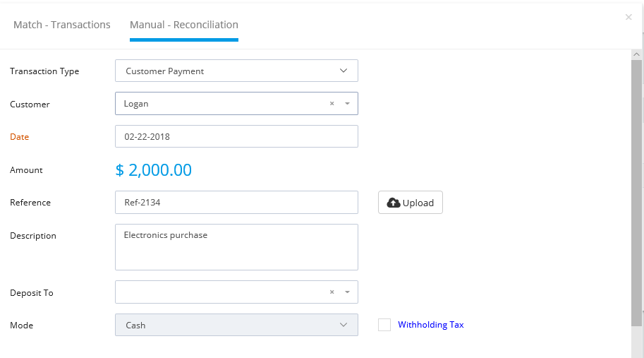Click the Description box with Electronics purchase
Viewport: 644px width, 358px height.
236,247
